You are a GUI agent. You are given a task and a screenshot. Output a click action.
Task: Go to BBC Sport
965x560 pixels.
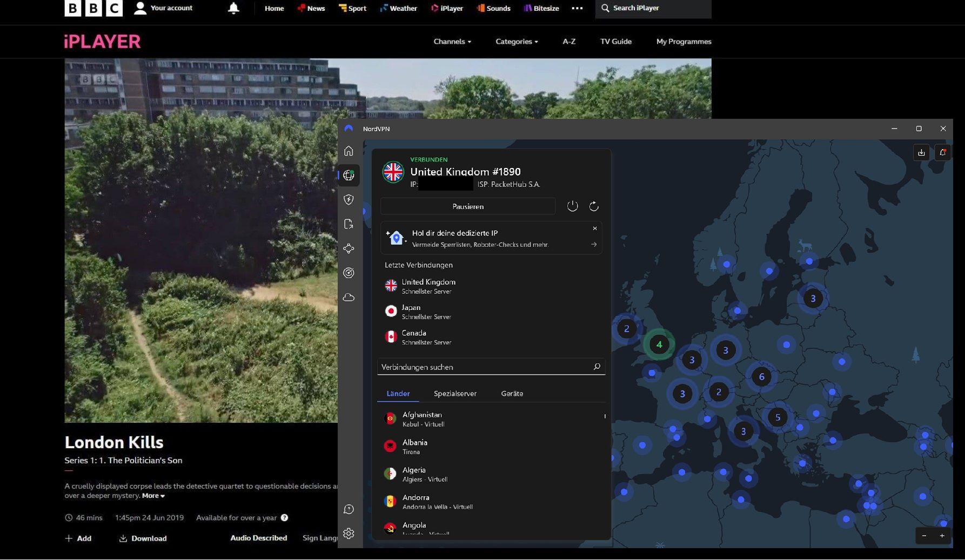tap(352, 8)
